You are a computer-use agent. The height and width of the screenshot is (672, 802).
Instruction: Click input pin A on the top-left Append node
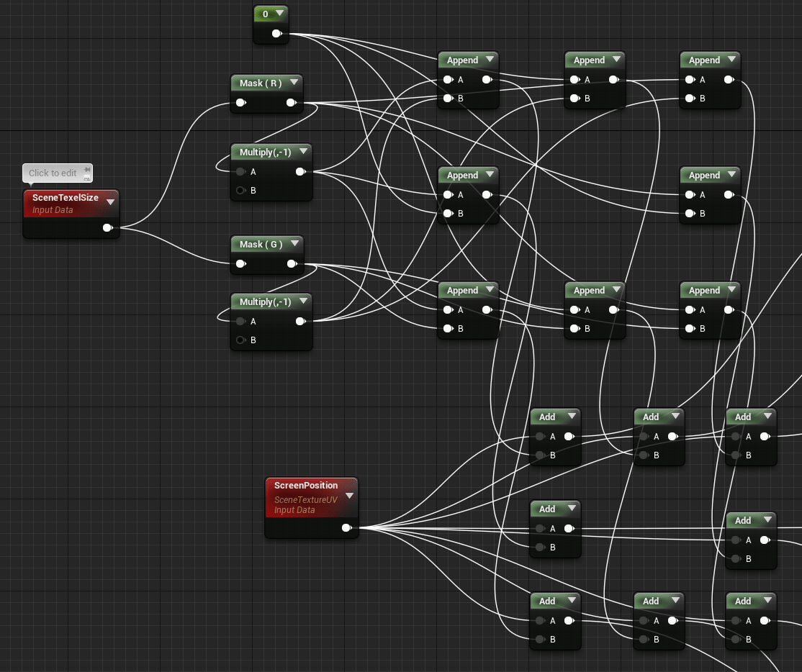coord(447,79)
